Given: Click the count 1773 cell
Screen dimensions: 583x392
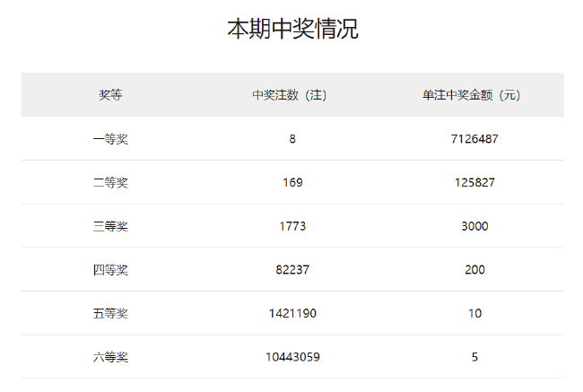Looking at the screenshot, I should (292, 226).
